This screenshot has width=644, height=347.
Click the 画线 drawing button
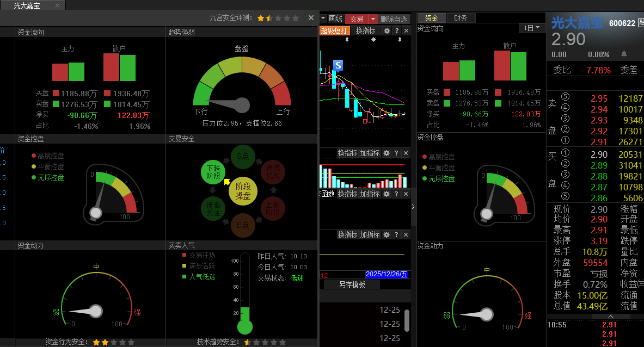click(x=335, y=19)
